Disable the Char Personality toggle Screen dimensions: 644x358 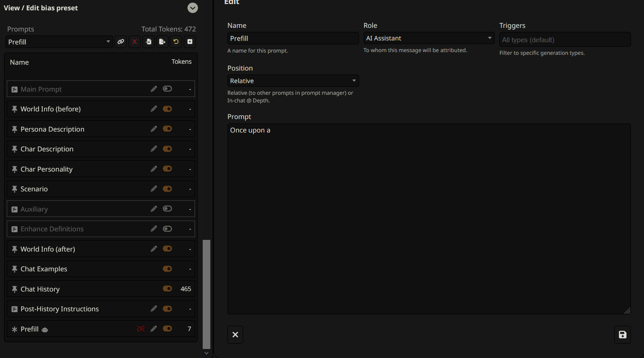tap(167, 169)
